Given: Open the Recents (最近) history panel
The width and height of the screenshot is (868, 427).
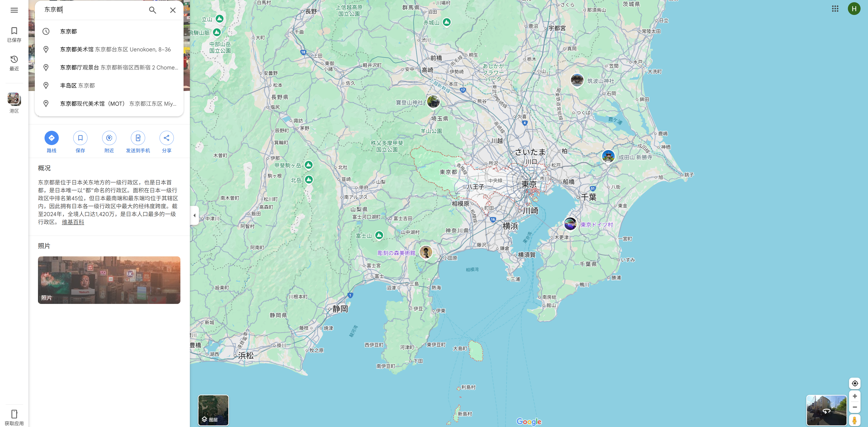Looking at the screenshot, I should click(x=14, y=63).
